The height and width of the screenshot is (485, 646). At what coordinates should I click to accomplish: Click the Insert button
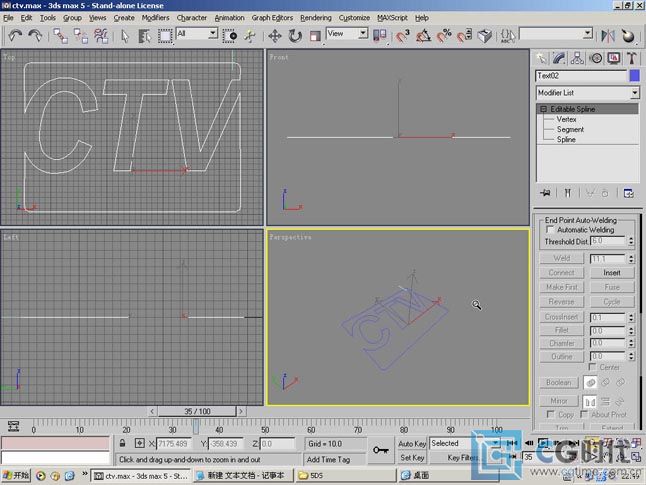click(612, 273)
